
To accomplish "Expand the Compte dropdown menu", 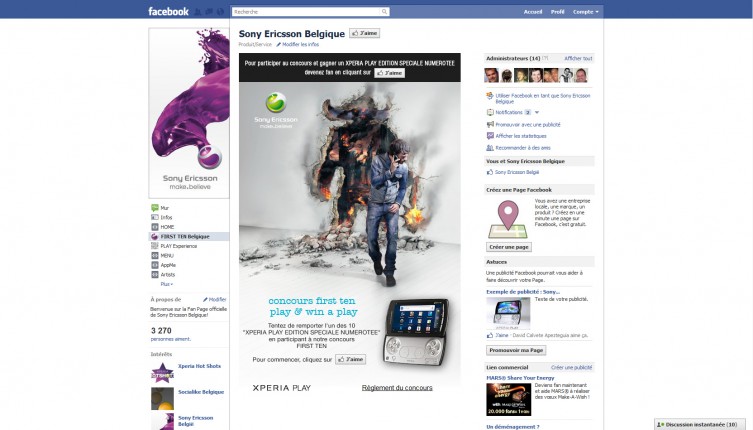I will (x=586, y=12).
